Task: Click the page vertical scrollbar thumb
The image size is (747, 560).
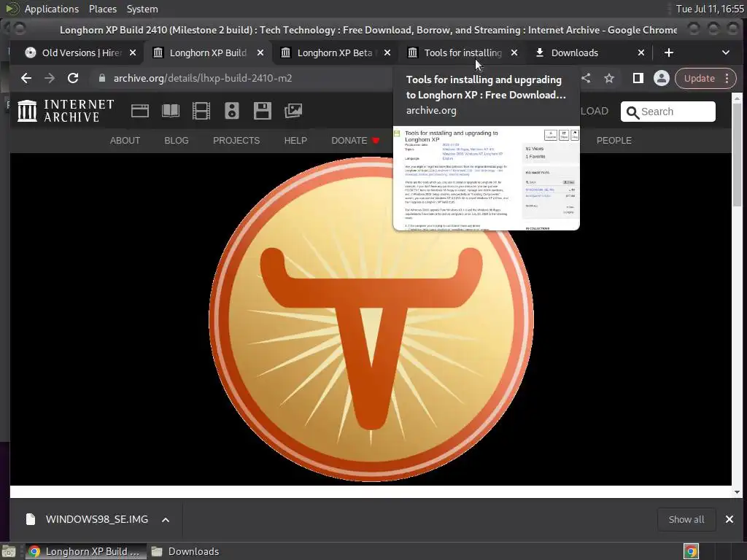Action: coord(737,153)
